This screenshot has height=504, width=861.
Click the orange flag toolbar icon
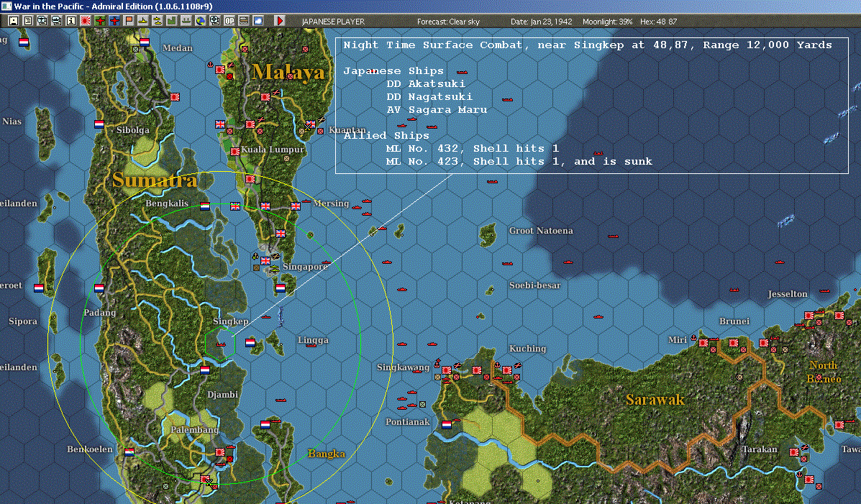[x=129, y=21]
